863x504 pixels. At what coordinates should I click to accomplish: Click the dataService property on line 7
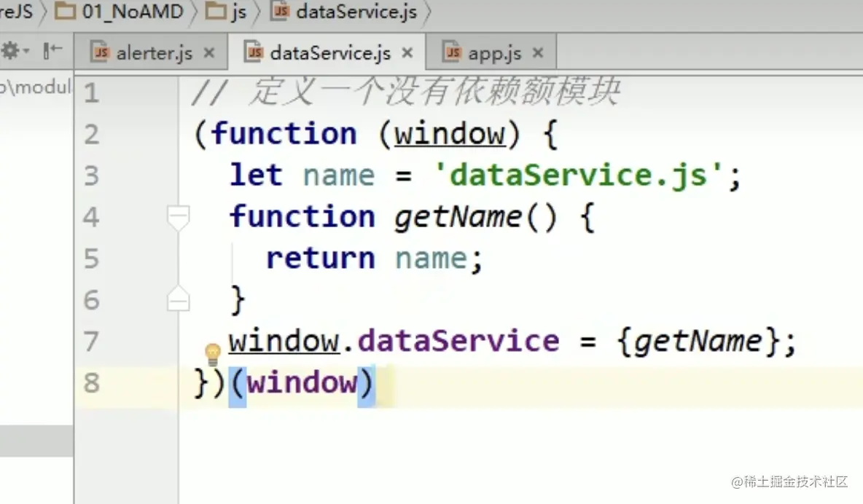tap(458, 341)
